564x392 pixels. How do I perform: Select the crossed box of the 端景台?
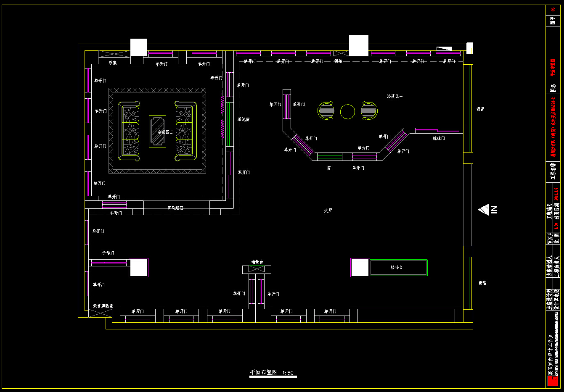coord(257,270)
